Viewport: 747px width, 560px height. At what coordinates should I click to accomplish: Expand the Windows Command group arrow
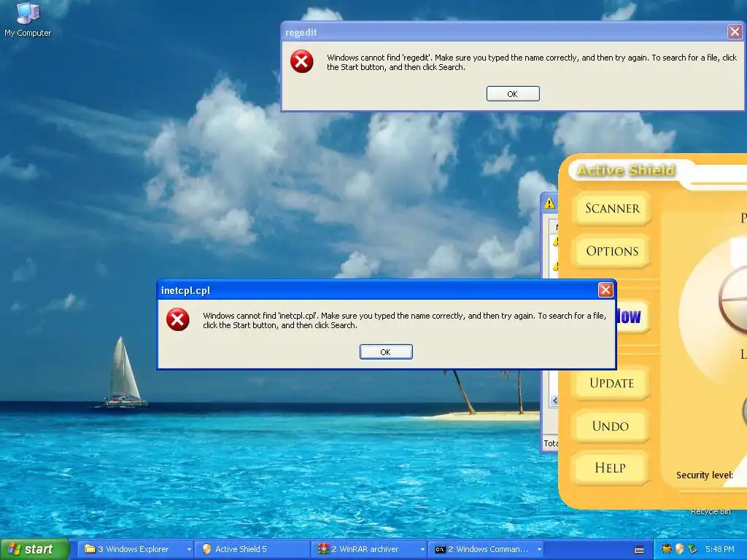click(x=539, y=550)
